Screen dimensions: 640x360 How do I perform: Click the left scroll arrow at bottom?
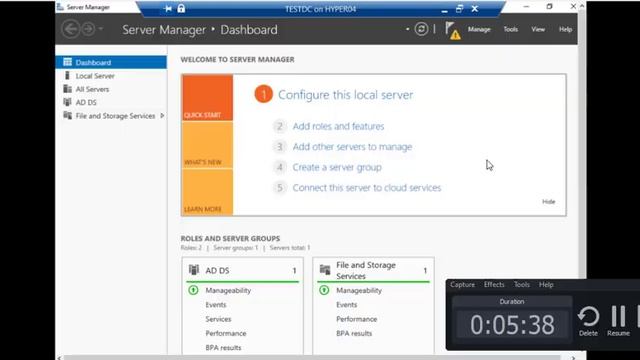(x=59, y=358)
